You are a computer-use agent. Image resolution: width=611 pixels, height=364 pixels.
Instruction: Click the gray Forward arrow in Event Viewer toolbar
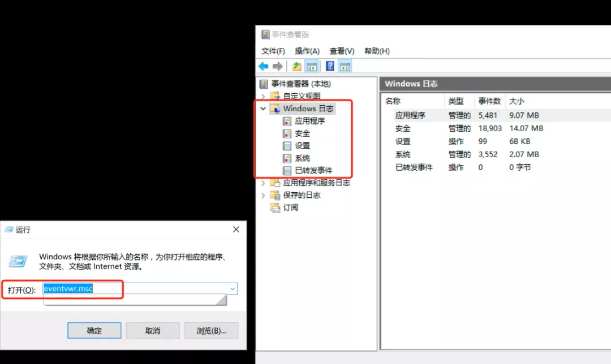277,66
